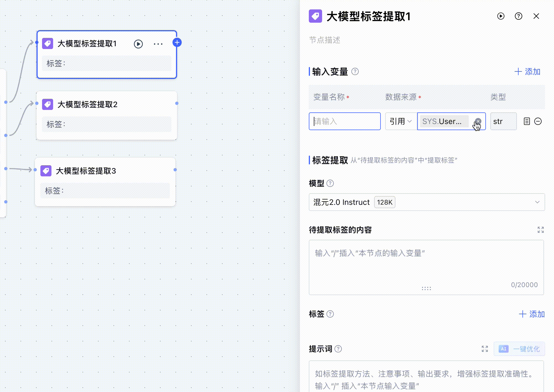Click 添加 next to 输入变量
The height and width of the screenshot is (392, 554).
527,72
